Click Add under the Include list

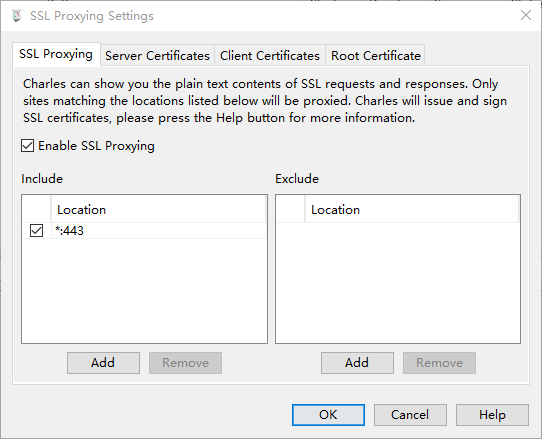click(103, 363)
